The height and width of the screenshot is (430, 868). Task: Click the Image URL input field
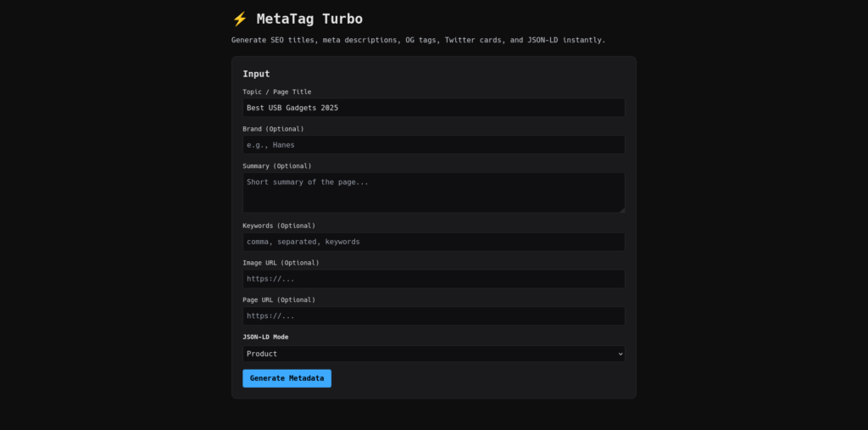[x=433, y=279]
